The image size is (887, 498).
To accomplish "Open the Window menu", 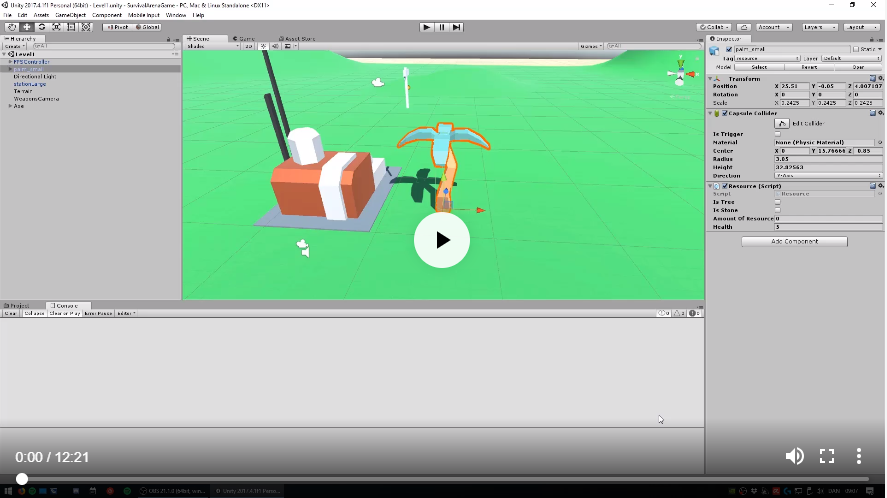I will [176, 15].
